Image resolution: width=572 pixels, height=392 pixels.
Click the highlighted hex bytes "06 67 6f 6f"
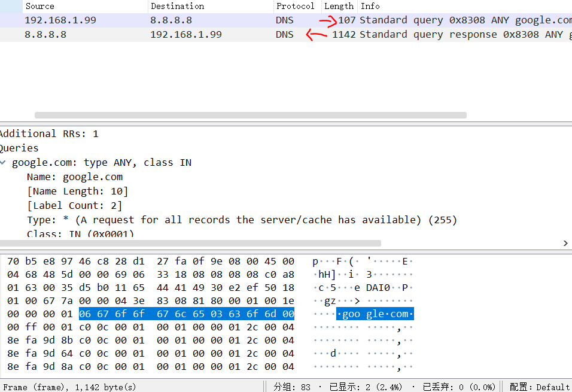pos(112,314)
